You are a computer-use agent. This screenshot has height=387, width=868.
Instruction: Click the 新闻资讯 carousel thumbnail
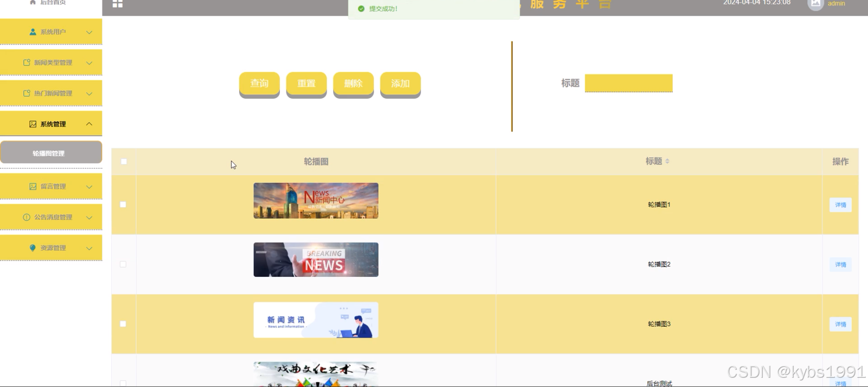[316, 320]
